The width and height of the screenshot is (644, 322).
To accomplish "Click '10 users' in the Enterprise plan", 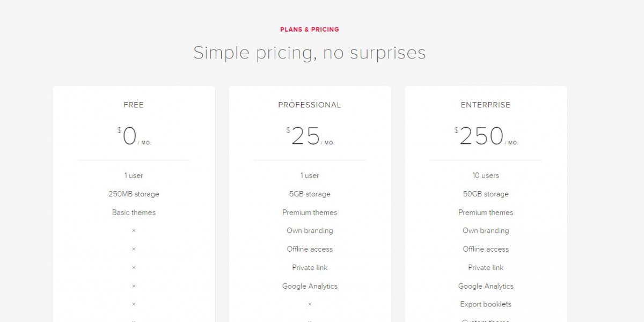I will (x=486, y=175).
